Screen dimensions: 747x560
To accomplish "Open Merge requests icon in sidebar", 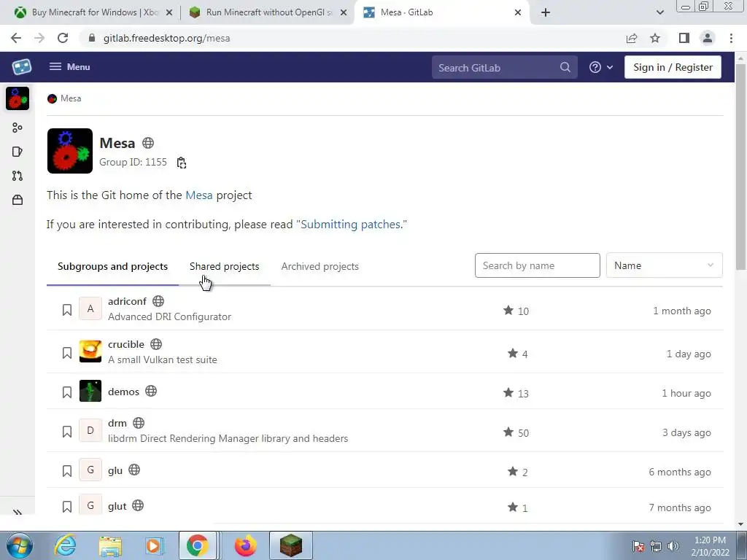I will 18,176.
